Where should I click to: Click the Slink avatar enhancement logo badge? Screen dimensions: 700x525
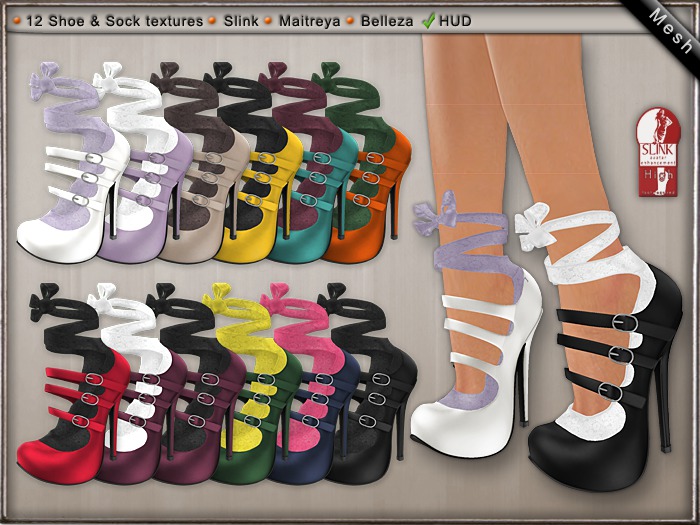pos(658,152)
